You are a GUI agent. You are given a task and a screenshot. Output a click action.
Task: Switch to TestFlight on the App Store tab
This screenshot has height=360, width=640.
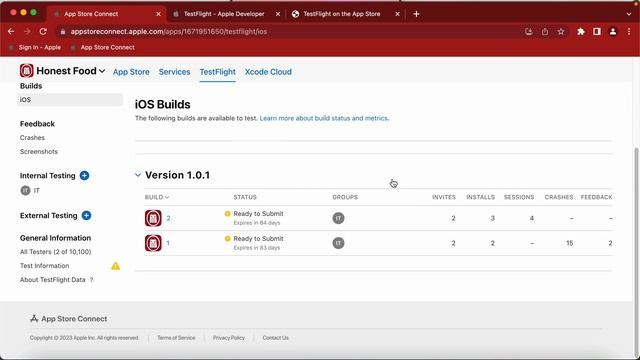coord(342,14)
